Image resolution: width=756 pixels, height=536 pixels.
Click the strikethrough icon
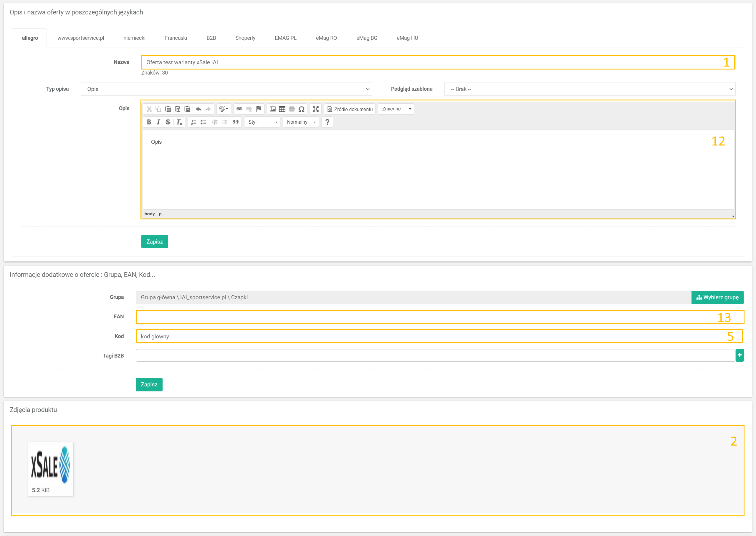tap(168, 122)
